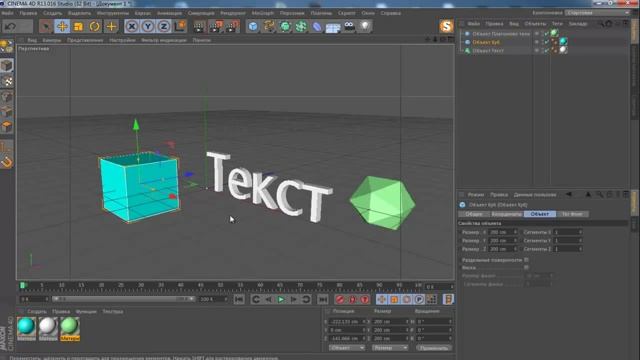Screen dimensions: 640x360
Task: Add a Cube primitive icon
Action: (x=253, y=27)
